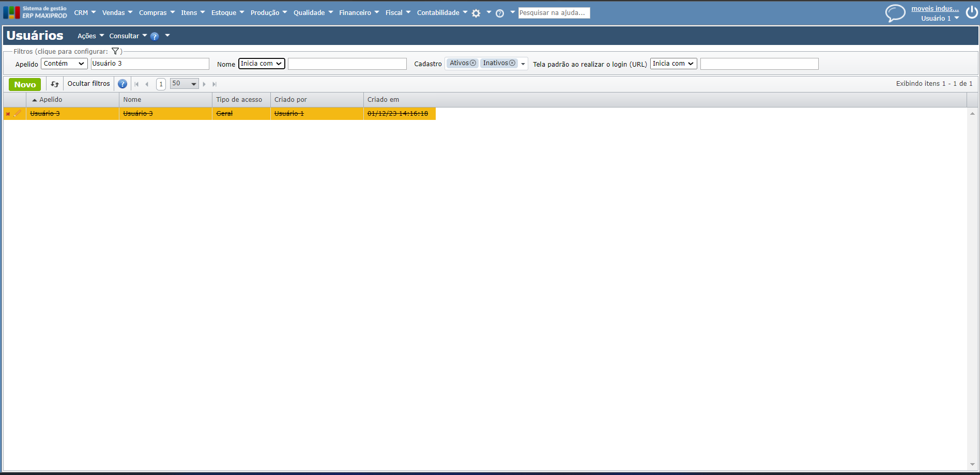Go to first page of results
The image size is (980, 475).
pyautogui.click(x=136, y=84)
